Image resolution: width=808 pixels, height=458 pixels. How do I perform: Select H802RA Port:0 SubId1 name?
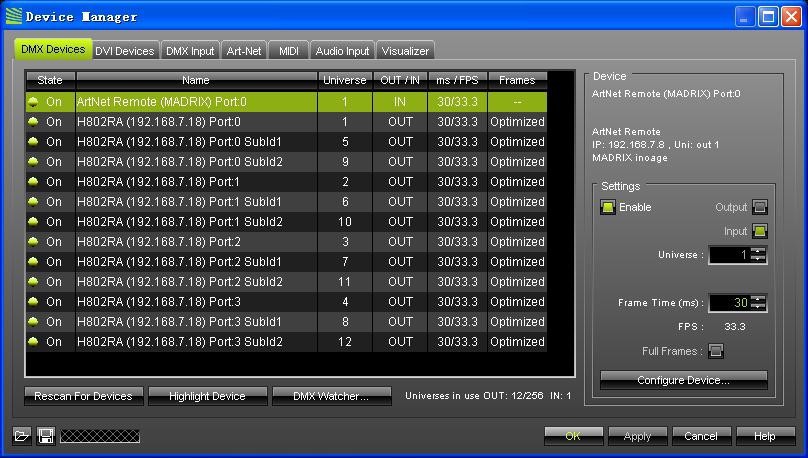[x=179, y=142]
